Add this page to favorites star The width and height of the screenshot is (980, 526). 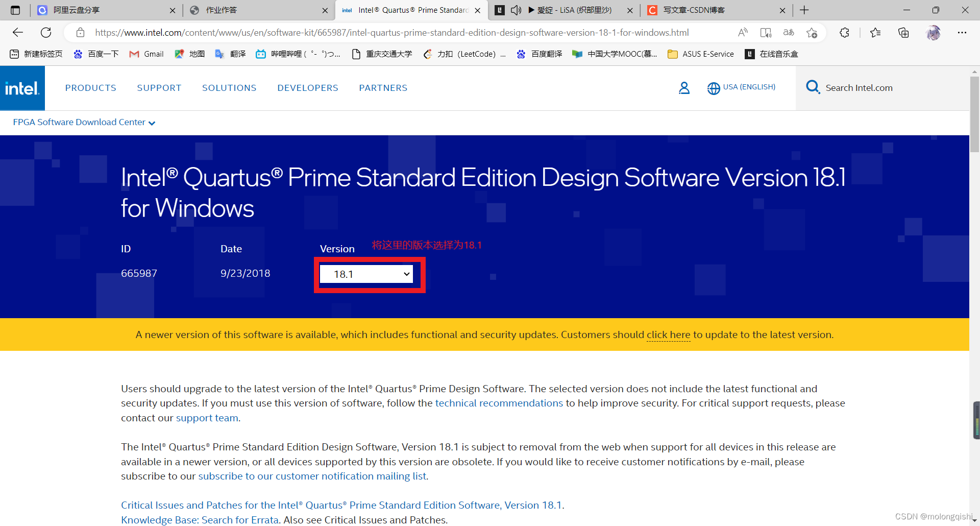point(812,33)
